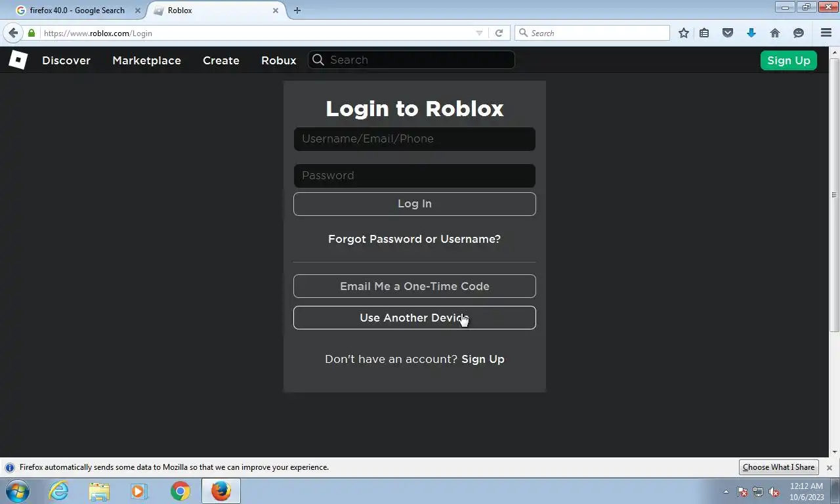Open the URL history dropdown arrow
Image resolution: width=840 pixels, height=504 pixels.
click(x=479, y=33)
